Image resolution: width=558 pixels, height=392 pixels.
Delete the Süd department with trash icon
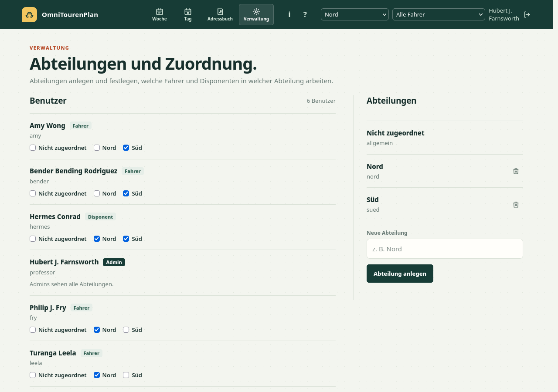[516, 205]
